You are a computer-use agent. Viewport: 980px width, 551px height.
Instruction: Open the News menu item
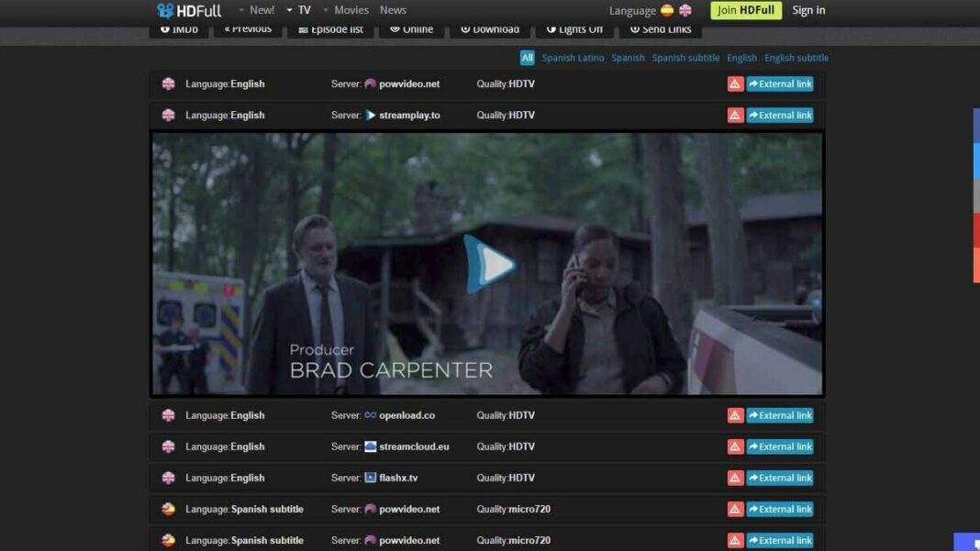(x=393, y=10)
